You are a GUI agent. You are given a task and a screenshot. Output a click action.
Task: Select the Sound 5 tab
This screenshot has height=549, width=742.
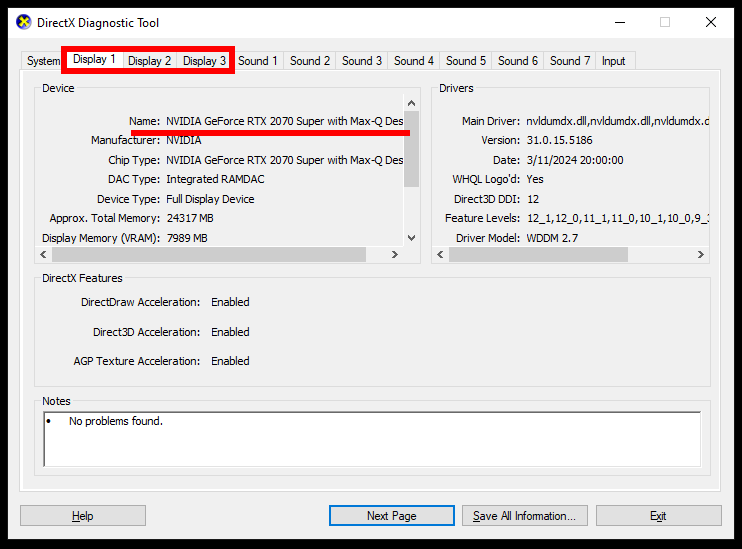466,61
